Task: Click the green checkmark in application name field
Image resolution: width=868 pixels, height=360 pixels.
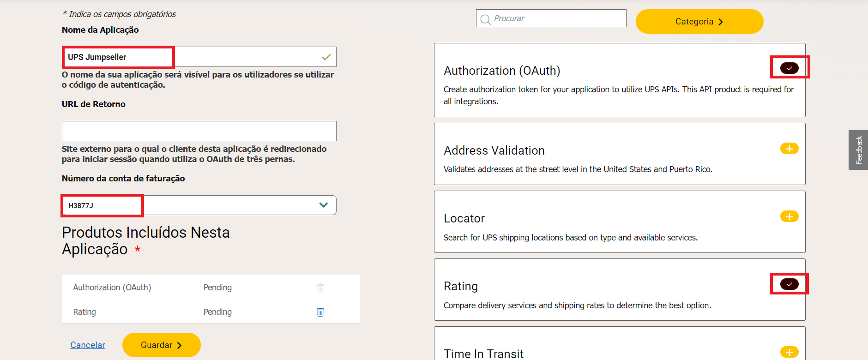Action: [x=326, y=57]
